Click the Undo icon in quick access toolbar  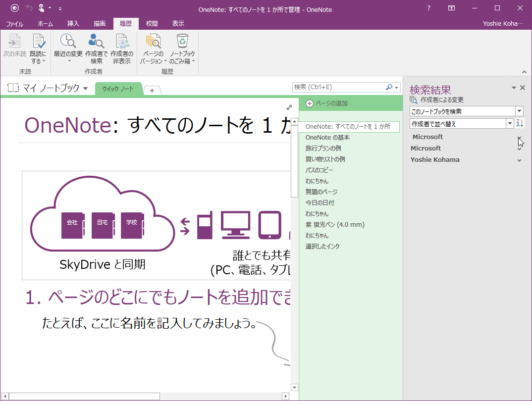coord(29,8)
